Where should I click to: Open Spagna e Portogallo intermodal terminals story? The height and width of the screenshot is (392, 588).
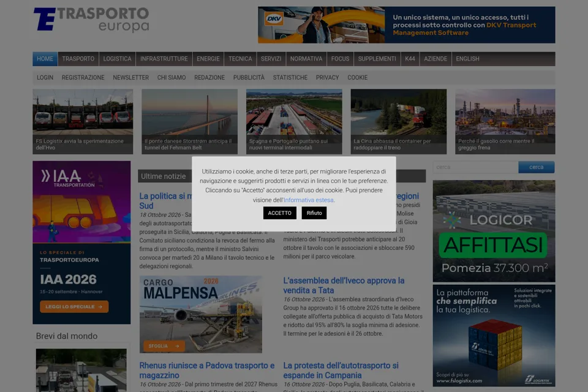tap(294, 121)
